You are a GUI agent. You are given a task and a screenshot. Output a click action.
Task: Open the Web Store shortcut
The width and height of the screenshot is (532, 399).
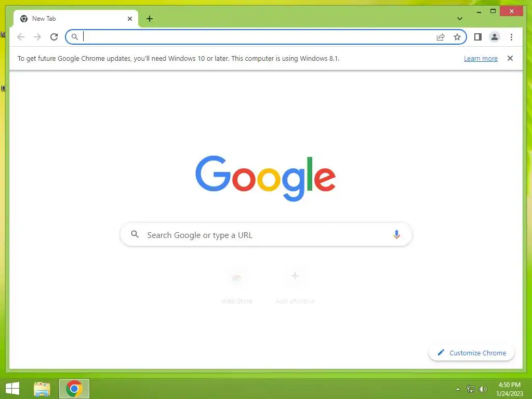click(236, 286)
